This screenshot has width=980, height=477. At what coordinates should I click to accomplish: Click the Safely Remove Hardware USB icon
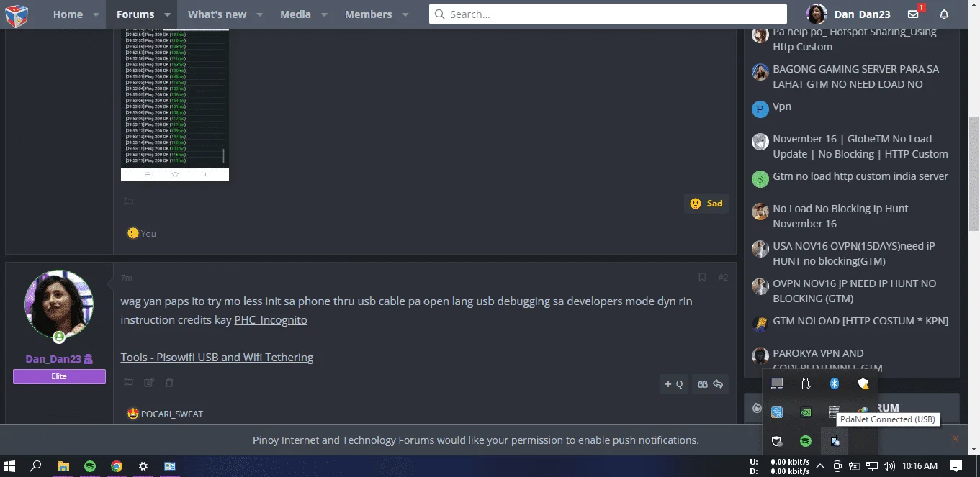[x=806, y=383]
